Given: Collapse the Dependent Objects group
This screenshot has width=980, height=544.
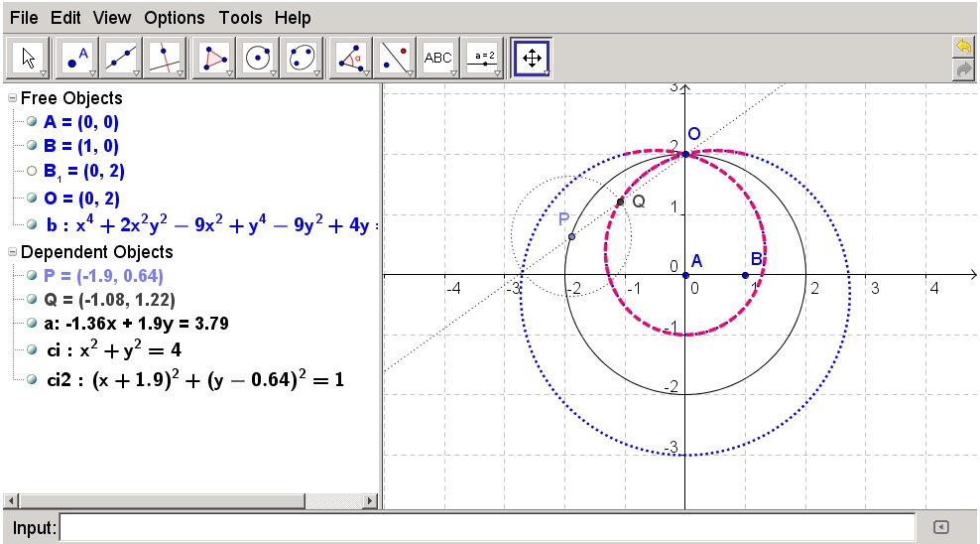Looking at the screenshot, I should 12,252.
